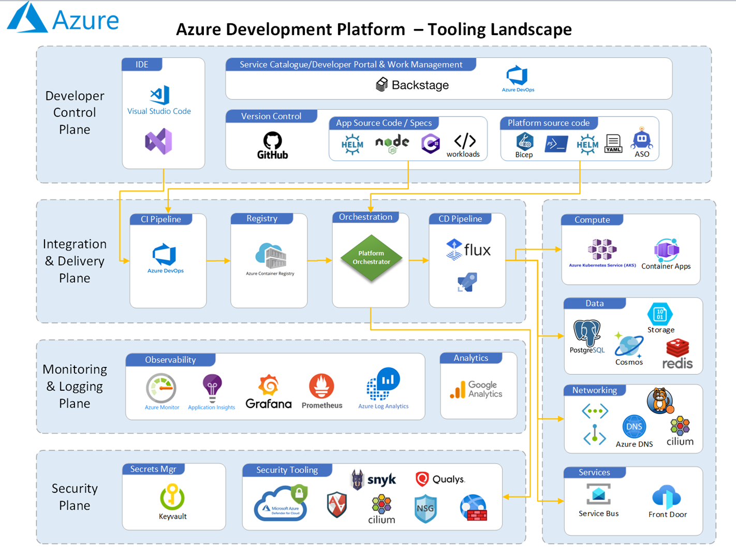Click the Developer Control Plane text
This screenshot has height=560, width=736.
75,112
